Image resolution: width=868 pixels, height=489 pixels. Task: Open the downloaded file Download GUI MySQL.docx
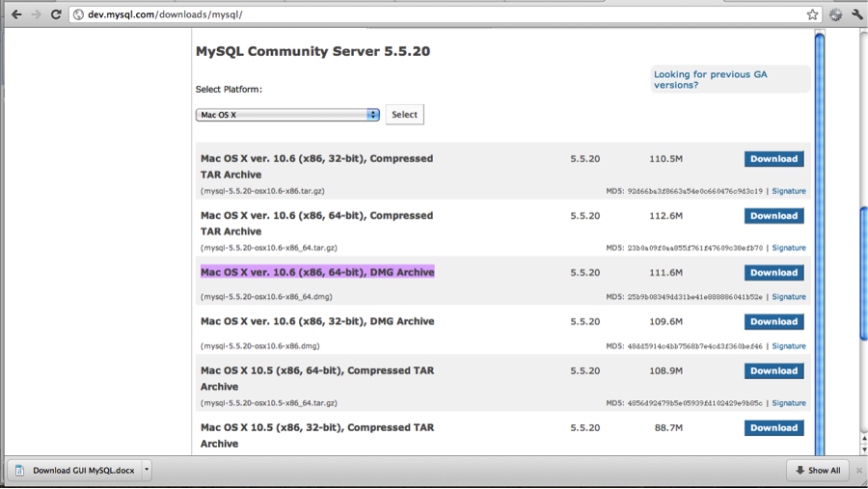click(75, 471)
